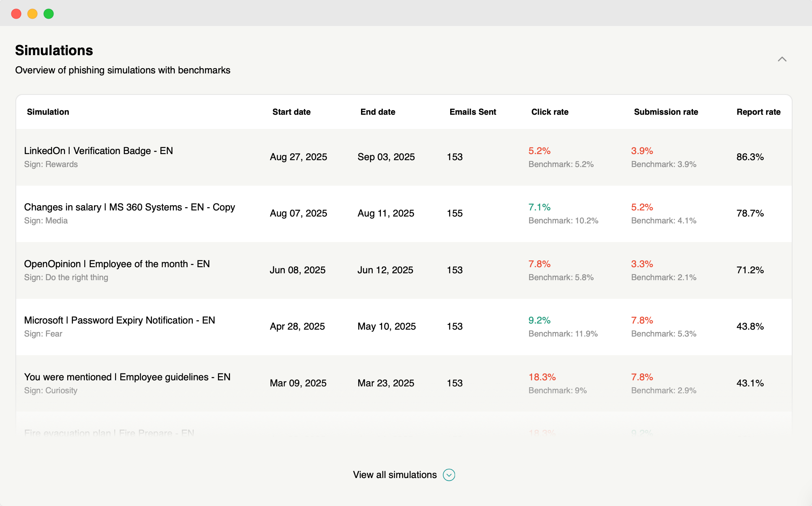Click the green maximize window button
This screenshot has width=812, height=506.
point(49,14)
